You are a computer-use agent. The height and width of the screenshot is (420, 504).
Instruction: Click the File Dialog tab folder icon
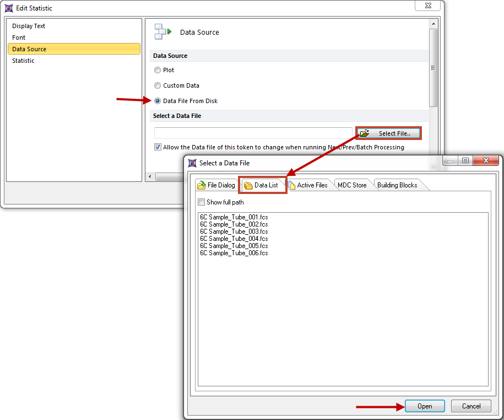click(202, 185)
